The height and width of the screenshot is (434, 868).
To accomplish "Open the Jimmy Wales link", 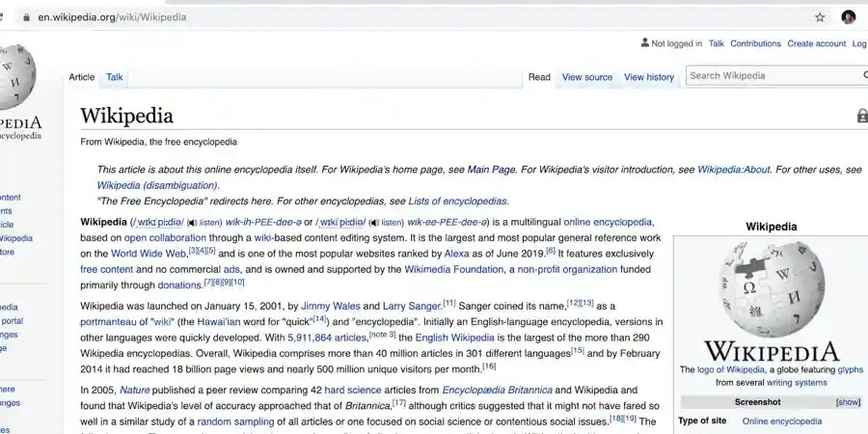I will coord(331,306).
